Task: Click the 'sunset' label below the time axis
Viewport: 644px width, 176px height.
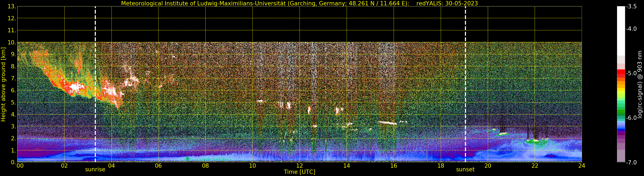Action: 465,170
